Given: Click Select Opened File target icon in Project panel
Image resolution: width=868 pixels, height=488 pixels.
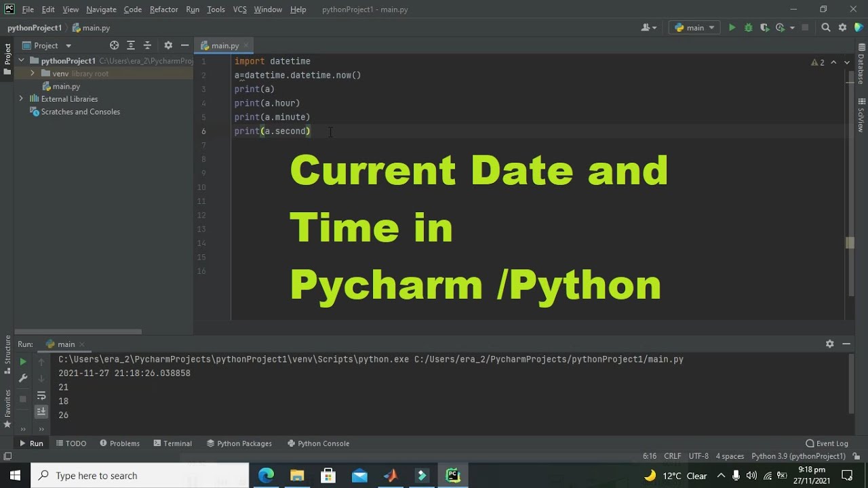Looking at the screenshot, I should [114, 45].
